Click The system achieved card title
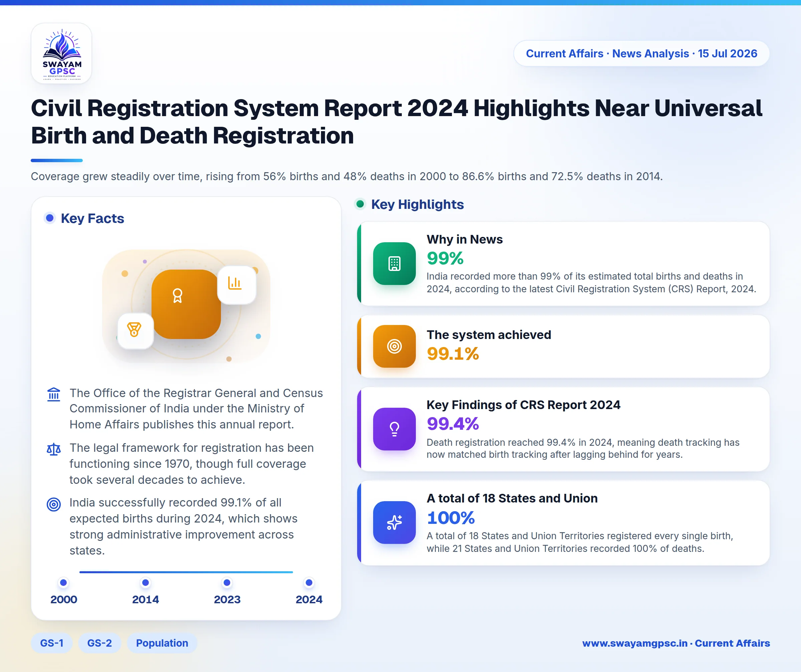801x672 pixels. pyautogui.click(x=489, y=334)
